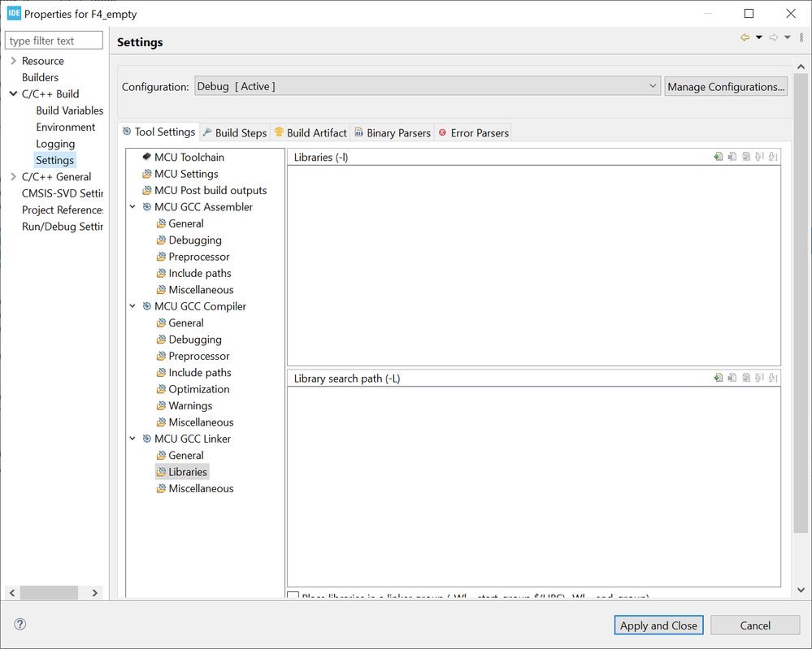Focus the type filter text field

[x=54, y=41]
